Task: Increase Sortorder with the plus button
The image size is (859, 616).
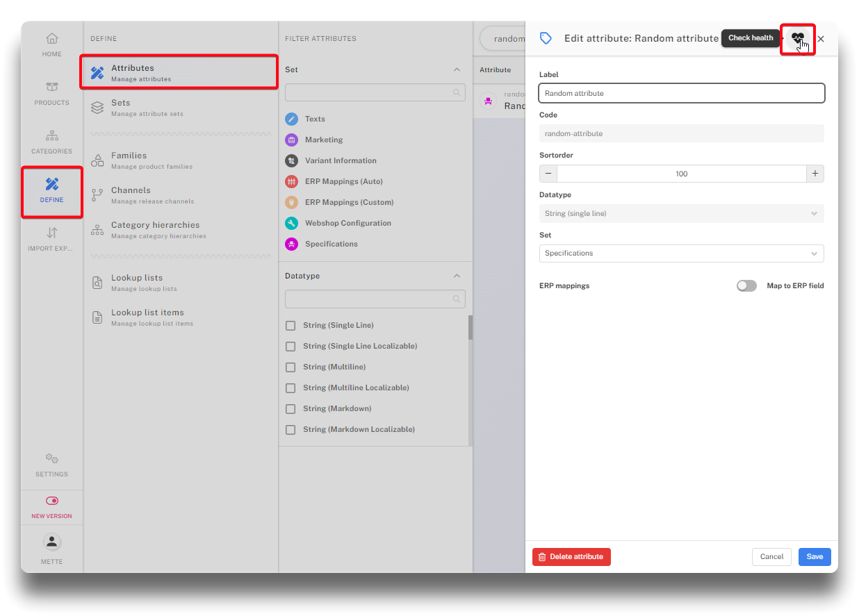Action: coord(815,174)
